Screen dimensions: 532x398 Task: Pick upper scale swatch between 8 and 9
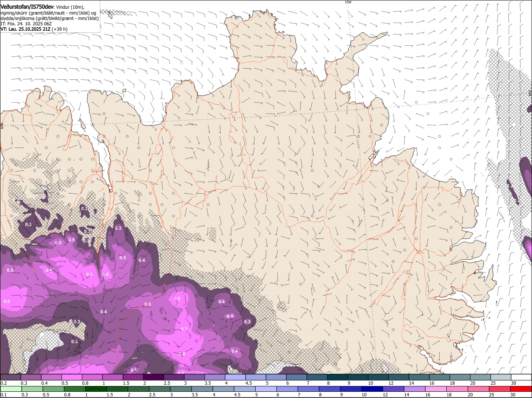[337, 377]
